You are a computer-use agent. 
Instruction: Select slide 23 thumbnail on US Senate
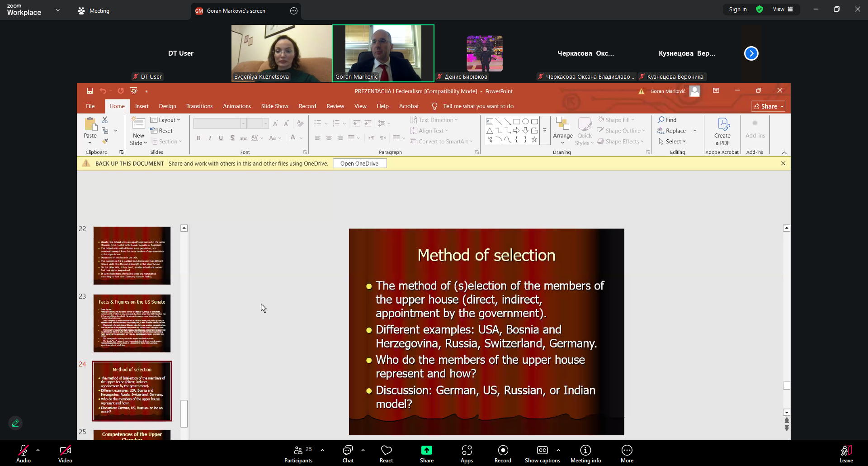click(x=132, y=323)
